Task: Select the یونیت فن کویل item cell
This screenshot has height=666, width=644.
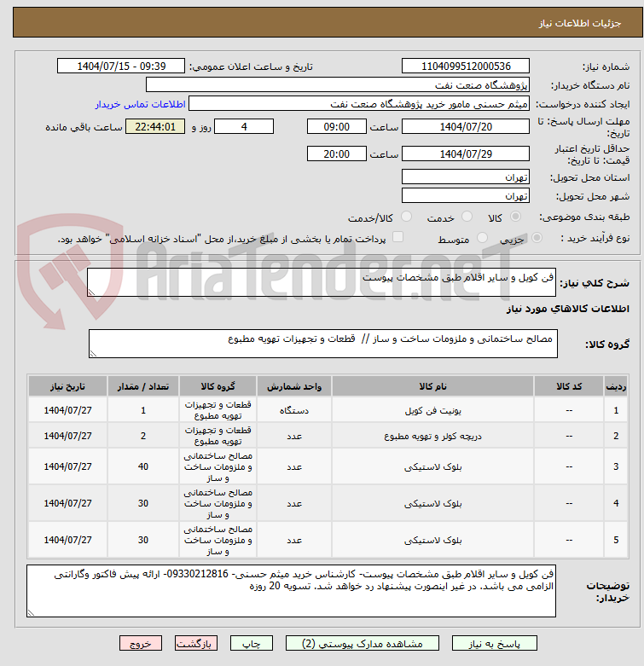Action: tap(432, 410)
